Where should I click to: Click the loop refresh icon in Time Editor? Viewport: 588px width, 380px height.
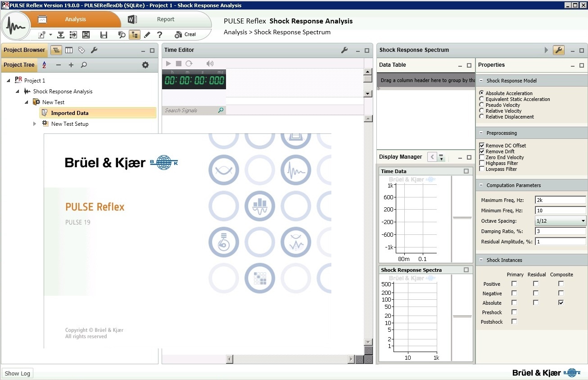tap(189, 64)
